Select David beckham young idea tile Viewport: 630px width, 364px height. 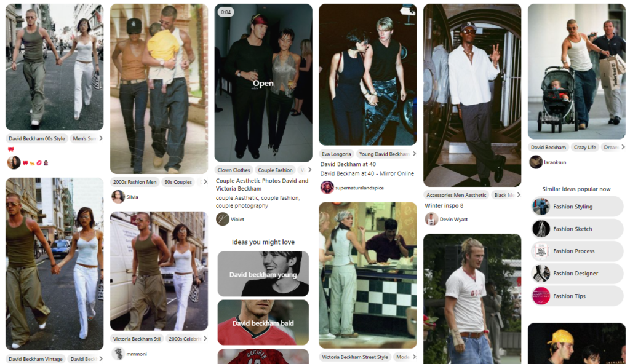point(263,274)
